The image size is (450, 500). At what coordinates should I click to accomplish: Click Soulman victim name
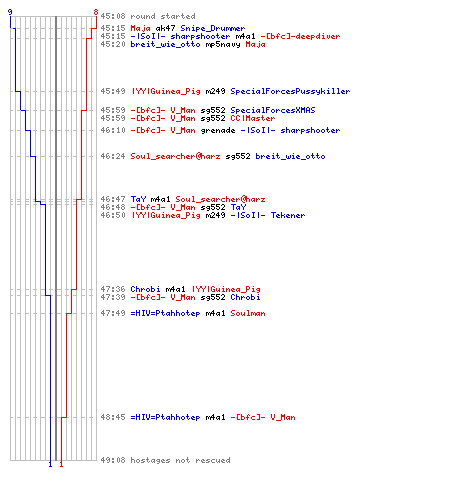(248, 313)
